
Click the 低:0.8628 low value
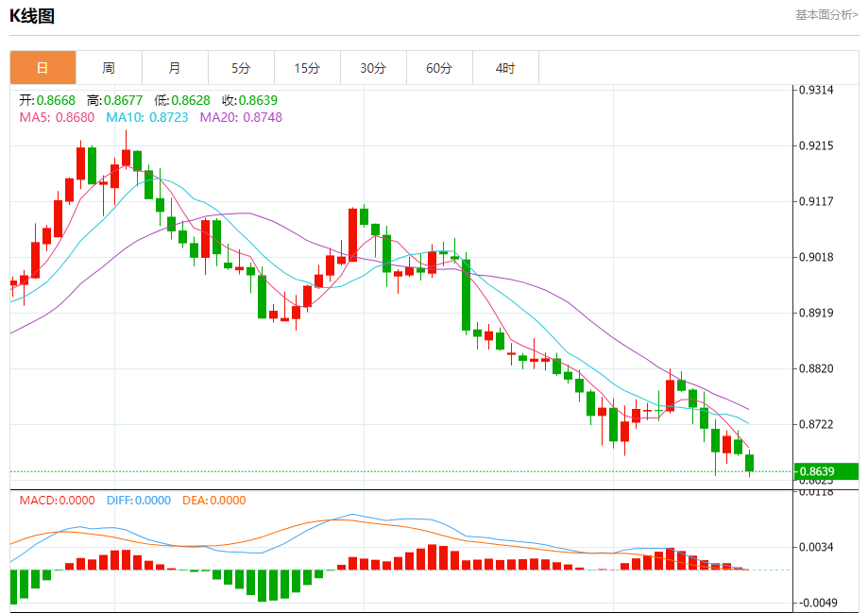click(x=182, y=100)
